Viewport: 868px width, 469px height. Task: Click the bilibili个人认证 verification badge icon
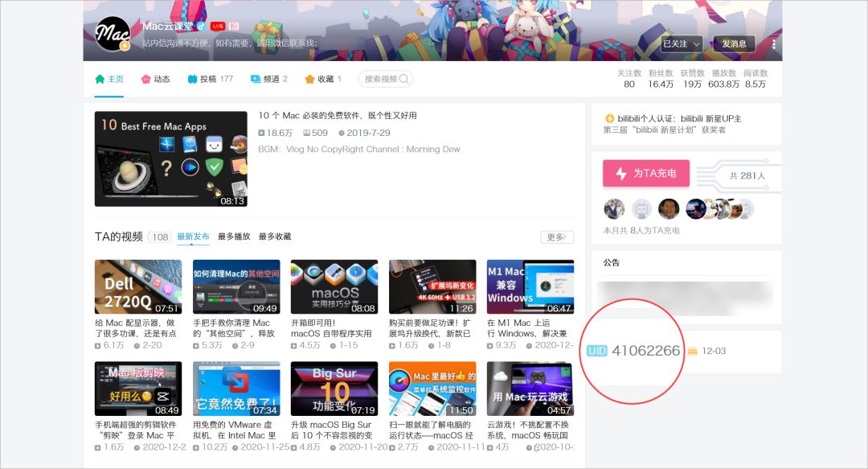609,118
